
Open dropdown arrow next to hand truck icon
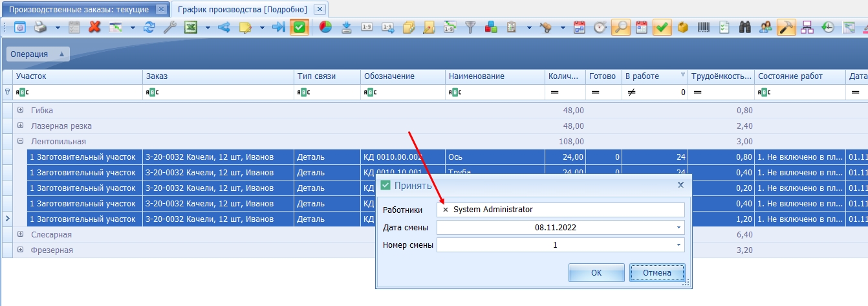[563, 28]
